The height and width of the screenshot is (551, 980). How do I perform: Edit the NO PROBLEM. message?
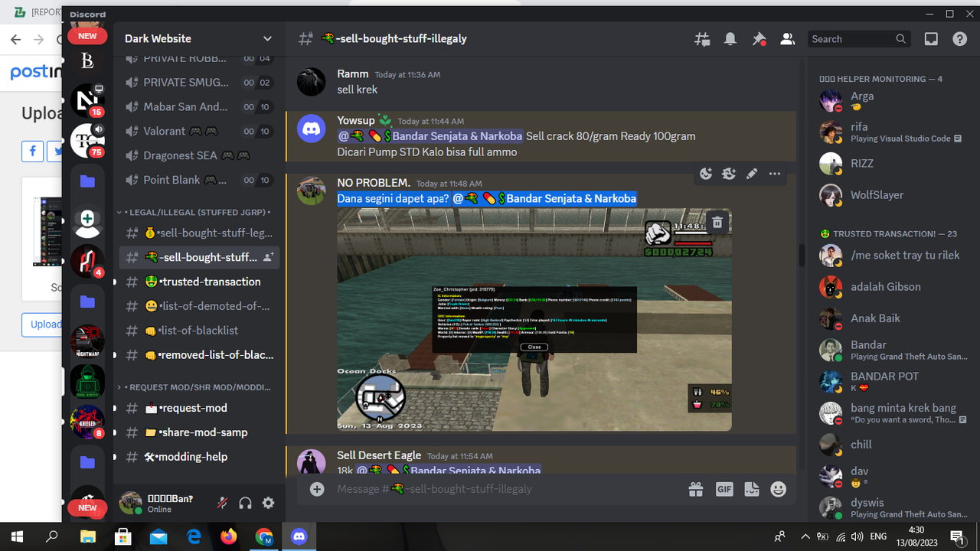(752, 174)
